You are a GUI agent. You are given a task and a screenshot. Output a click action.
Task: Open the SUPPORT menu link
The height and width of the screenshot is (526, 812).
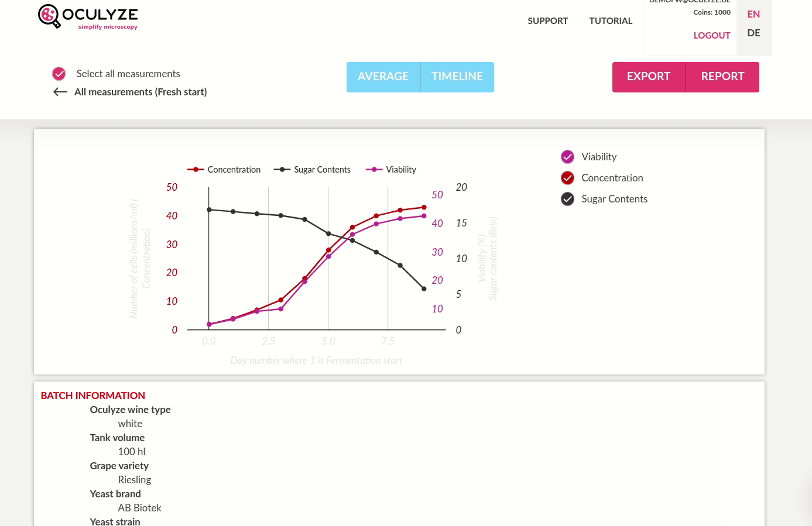pyautogui.click(x=548, y=21)
